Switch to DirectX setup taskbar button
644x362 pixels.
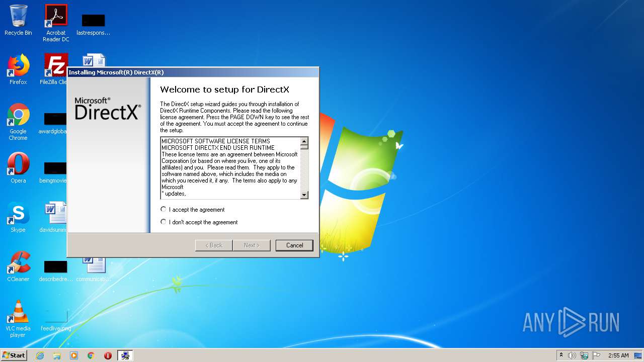(x=125, y=355)
